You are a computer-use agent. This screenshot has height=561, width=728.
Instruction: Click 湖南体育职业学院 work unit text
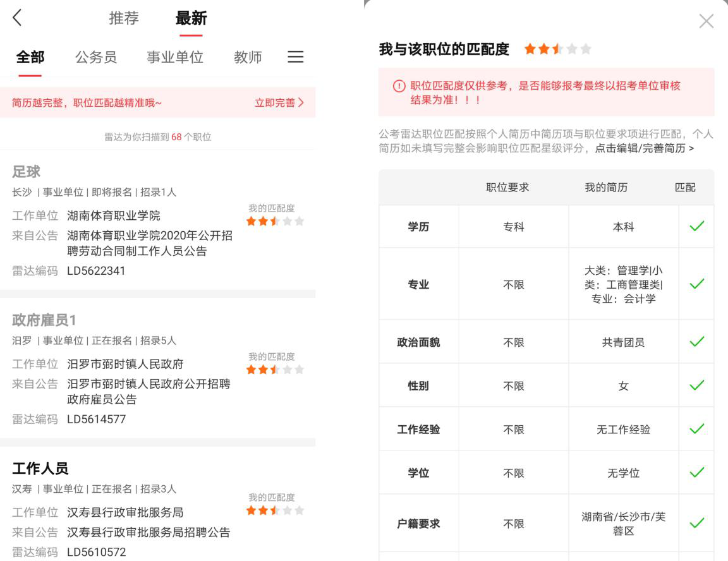113,215
